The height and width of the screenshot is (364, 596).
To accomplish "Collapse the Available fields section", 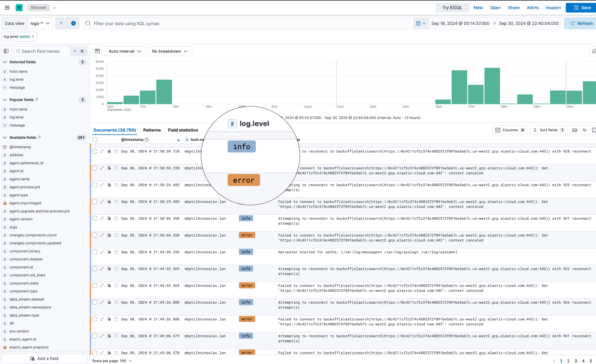I will coord(5,137).
